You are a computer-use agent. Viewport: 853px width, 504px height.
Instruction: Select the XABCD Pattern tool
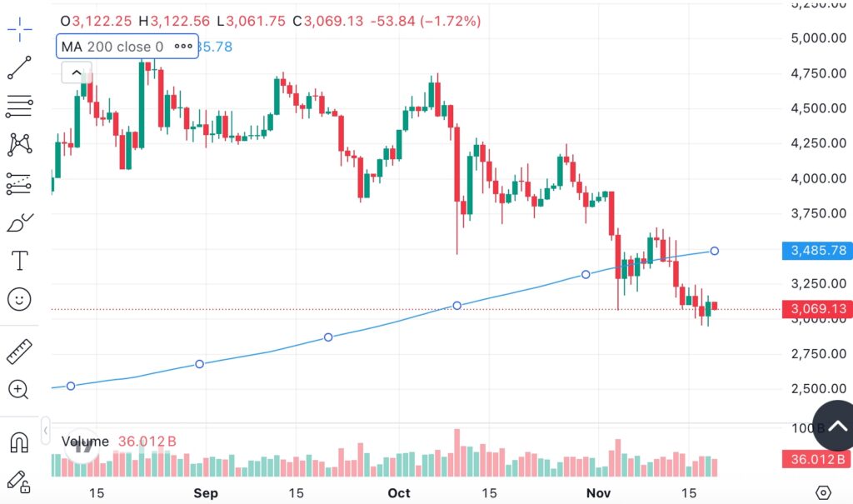(20, 145)
